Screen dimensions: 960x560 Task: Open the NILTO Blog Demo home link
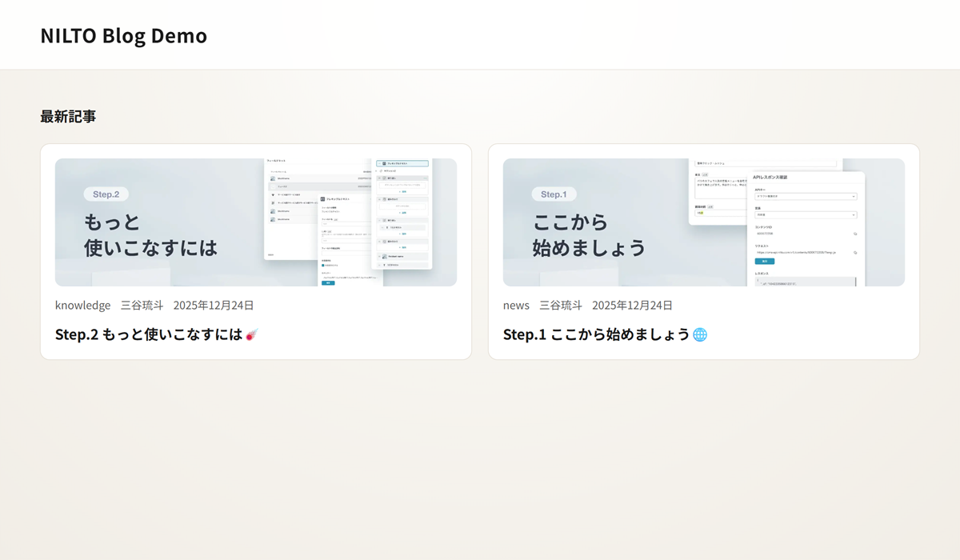pos(123,35)
